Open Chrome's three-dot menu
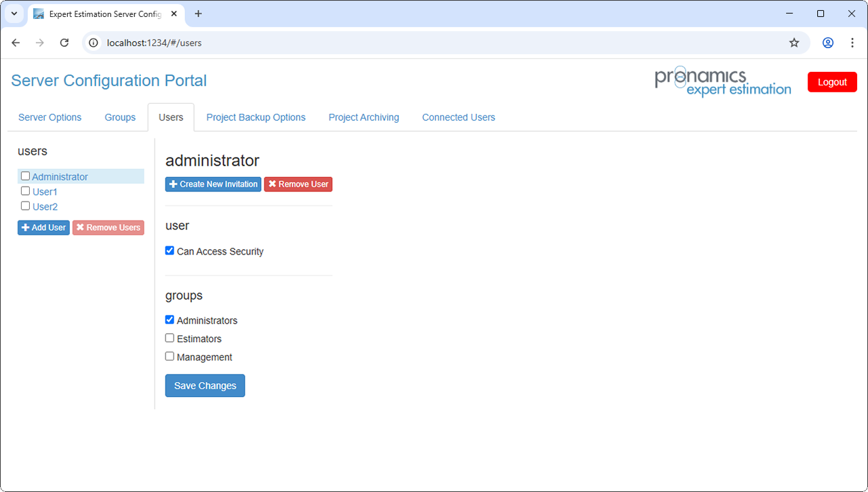868x492 pixels. pos(852,43)
